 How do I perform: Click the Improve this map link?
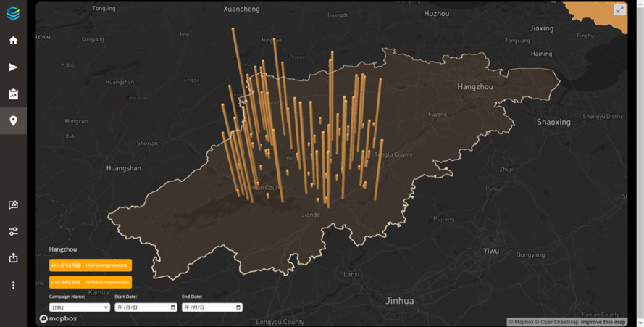pyautogui.click(x=603, y=322)
